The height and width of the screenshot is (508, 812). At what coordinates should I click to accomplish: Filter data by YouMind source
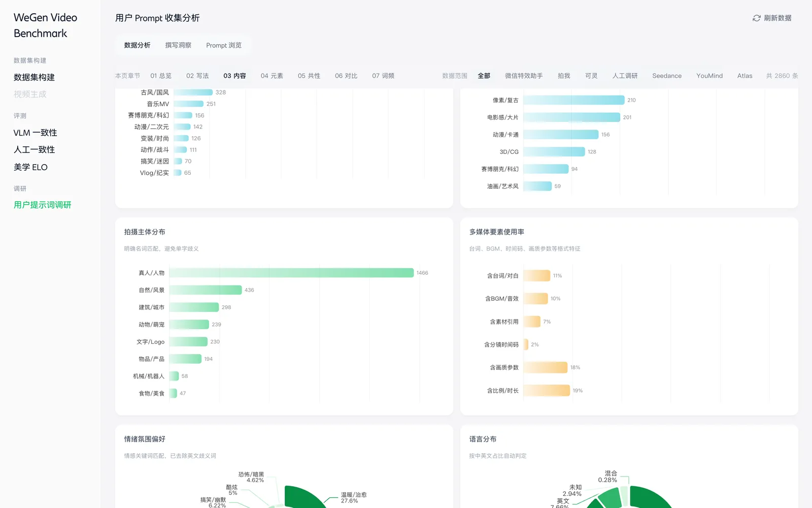[x=709, y=76]
